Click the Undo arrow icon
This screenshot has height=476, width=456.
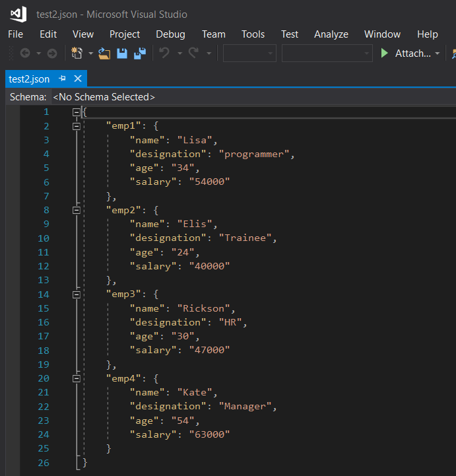(164, 53)
